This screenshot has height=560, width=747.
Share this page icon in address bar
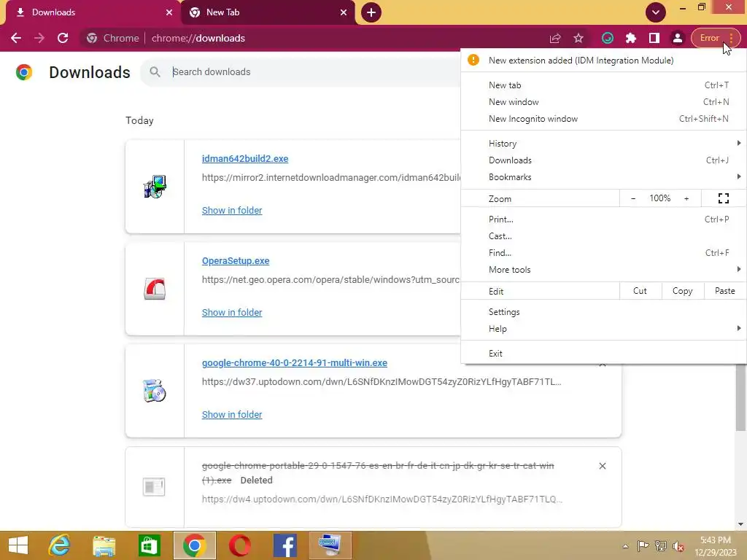555,38
